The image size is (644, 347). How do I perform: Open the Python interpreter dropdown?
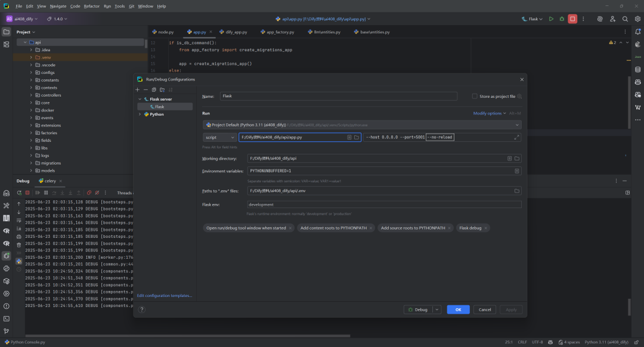coord(362,125)
